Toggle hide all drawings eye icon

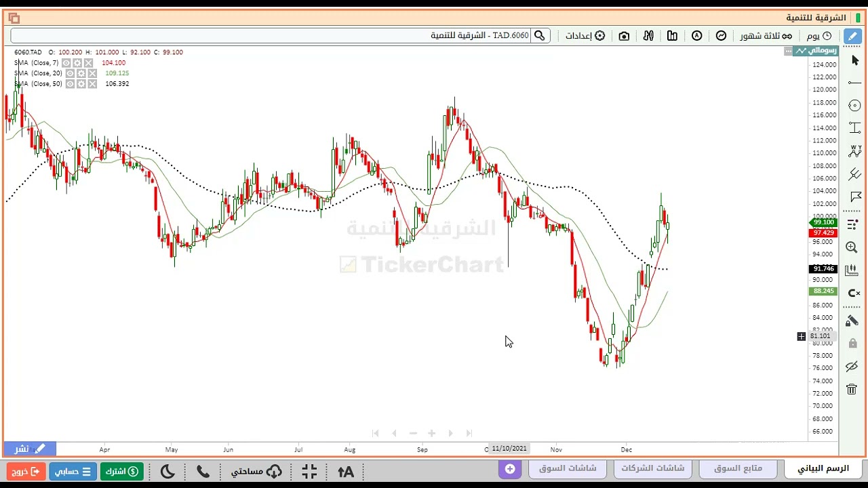852,367
